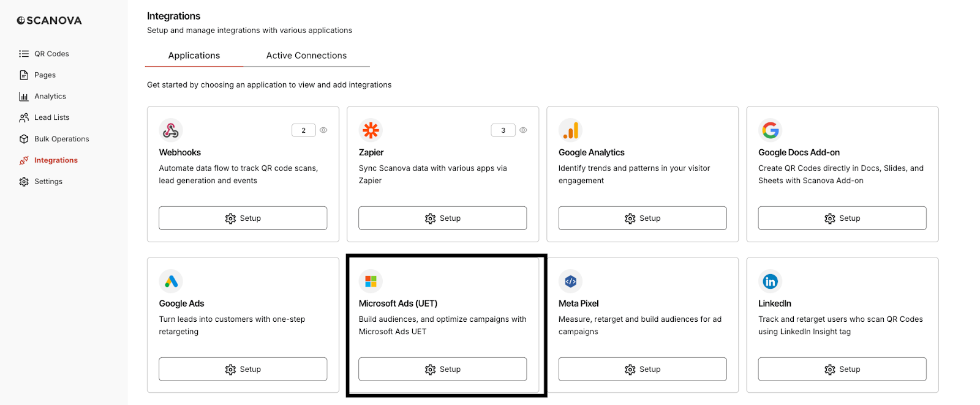This screenshot has width=980, height=405.
Task: Click the Google Analytics icon
Action: (570, 130)
